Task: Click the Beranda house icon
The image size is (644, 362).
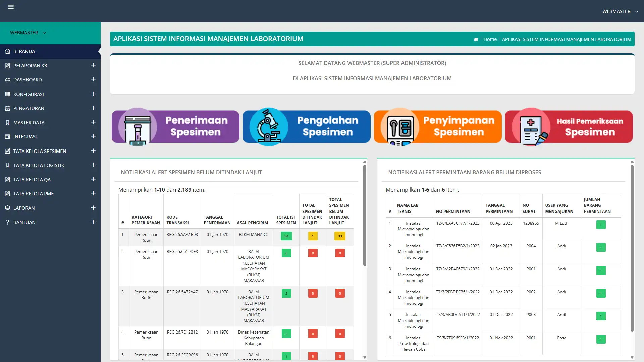Action: coord(7,51)
